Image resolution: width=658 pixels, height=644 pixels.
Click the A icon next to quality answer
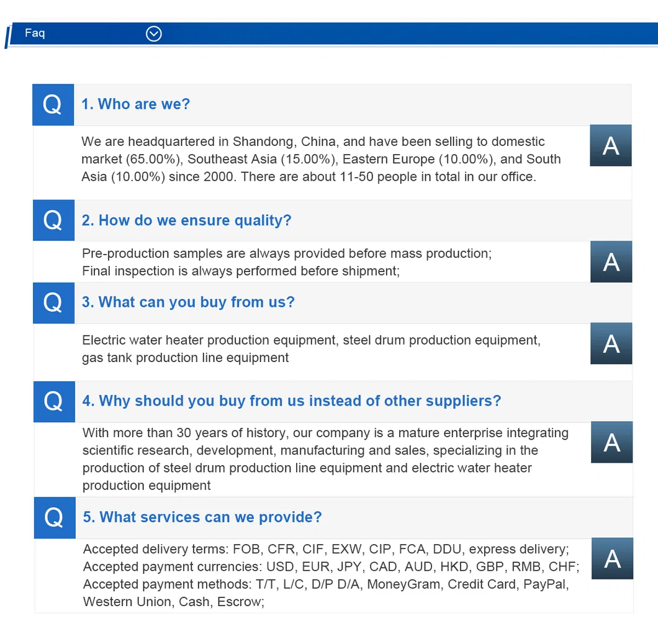[611, 261]
